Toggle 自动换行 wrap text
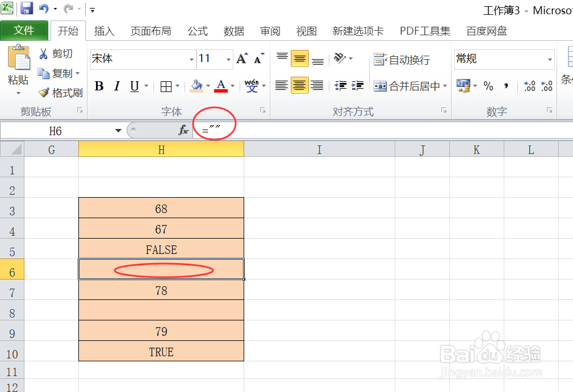 click(398, 59)
